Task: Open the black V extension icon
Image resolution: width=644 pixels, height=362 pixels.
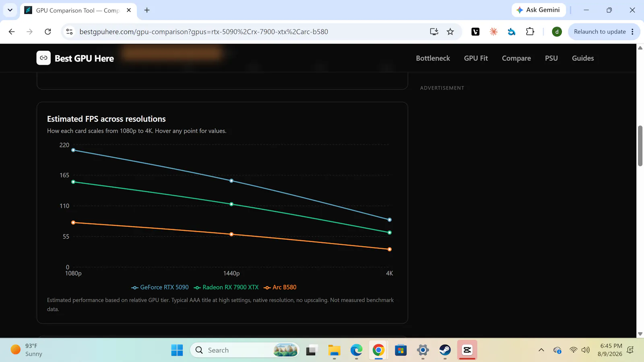Action: point(475,32)
